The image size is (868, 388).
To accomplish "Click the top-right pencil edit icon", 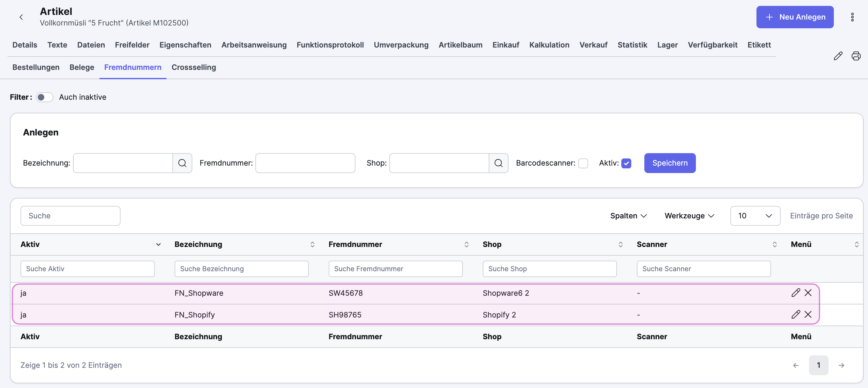I will coord(838,56).
